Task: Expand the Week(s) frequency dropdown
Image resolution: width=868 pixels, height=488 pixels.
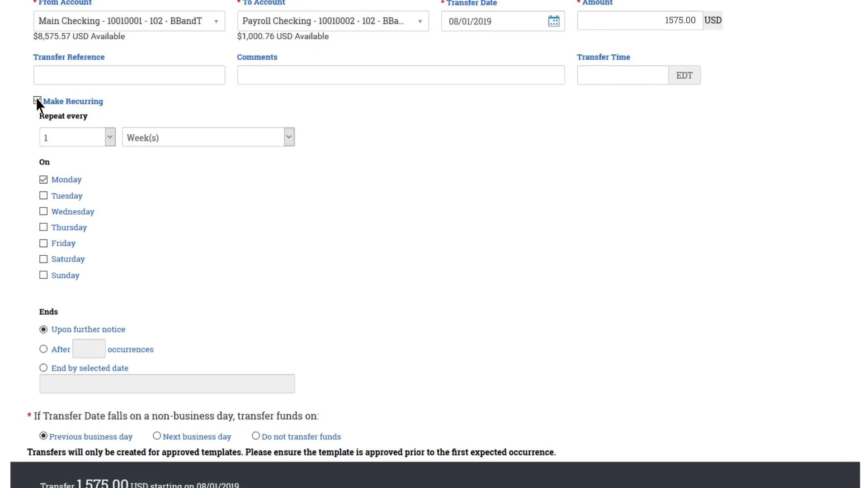Action: coord(208,137)
